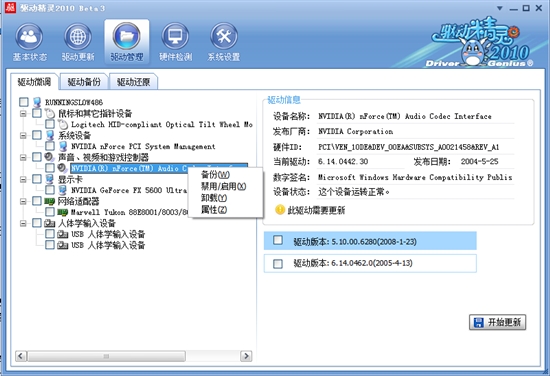Screen dimensions: 550x376
Task: Click the horizontal scrollbar left arrow
Action: 20,356
